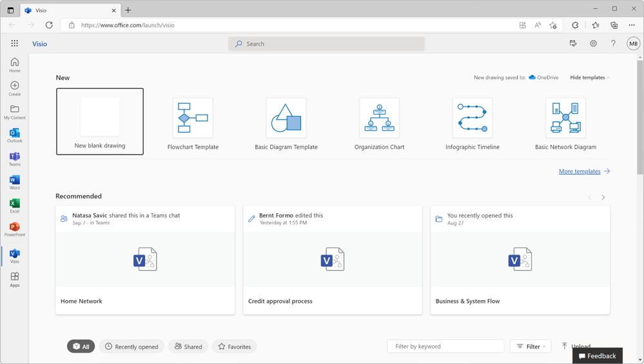Open My Content folder in sidebar

tap(15, 111)
